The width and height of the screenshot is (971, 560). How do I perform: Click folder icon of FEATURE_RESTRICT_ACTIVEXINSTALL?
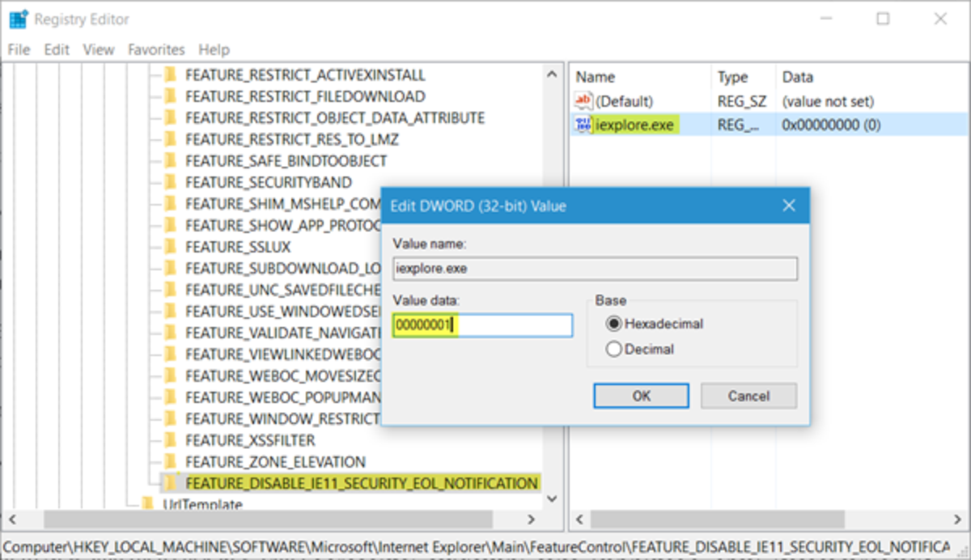(x=170, y=75)
